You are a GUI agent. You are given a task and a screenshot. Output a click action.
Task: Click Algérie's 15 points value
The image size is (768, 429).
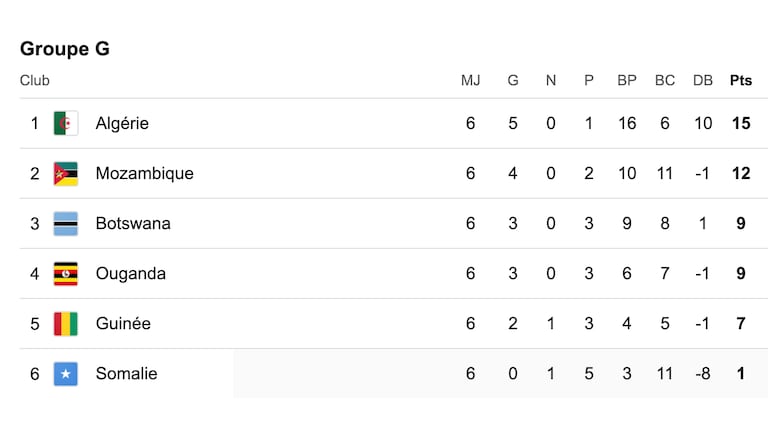click(x=741, y=123)
